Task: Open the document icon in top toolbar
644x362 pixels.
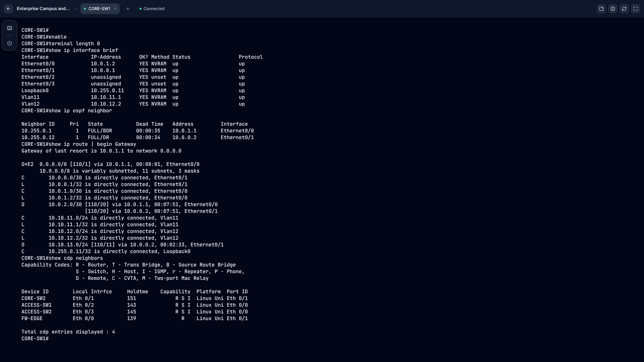Action: pos(601,9)
